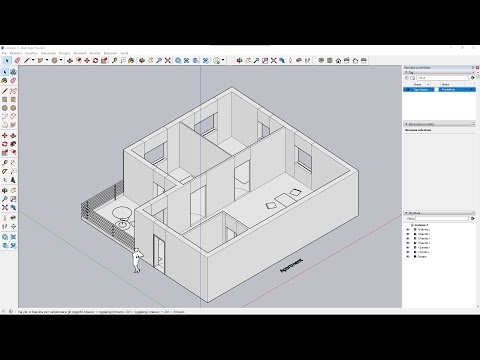Select Make Component tool in left toolbar
Image resolution: width=480 pixels, height=360 pixels.
pyautogui.click(x=13, y=72)
